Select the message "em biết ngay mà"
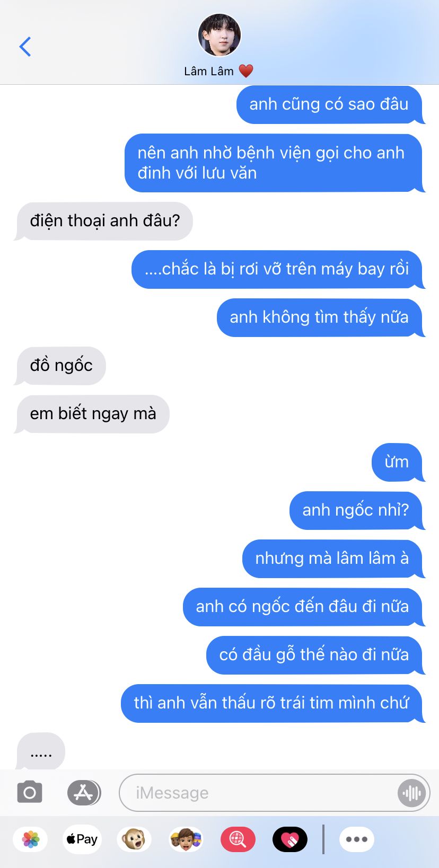Screen dimensions: 439x868 pos(93,414)
